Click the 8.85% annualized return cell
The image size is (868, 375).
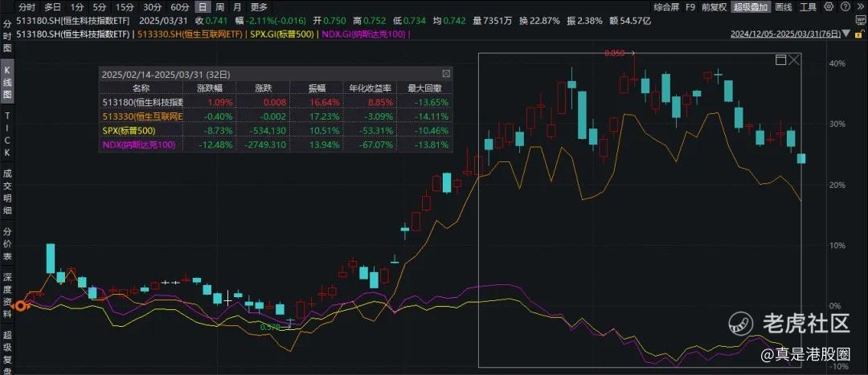point(383,102)
